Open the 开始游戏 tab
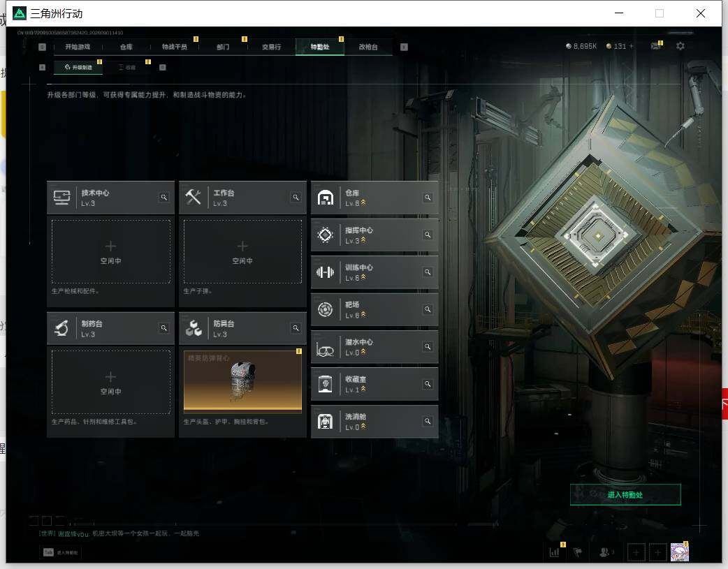Image resolution: width=728 pixels, height=569 pixels. click(x=78, y=47)
